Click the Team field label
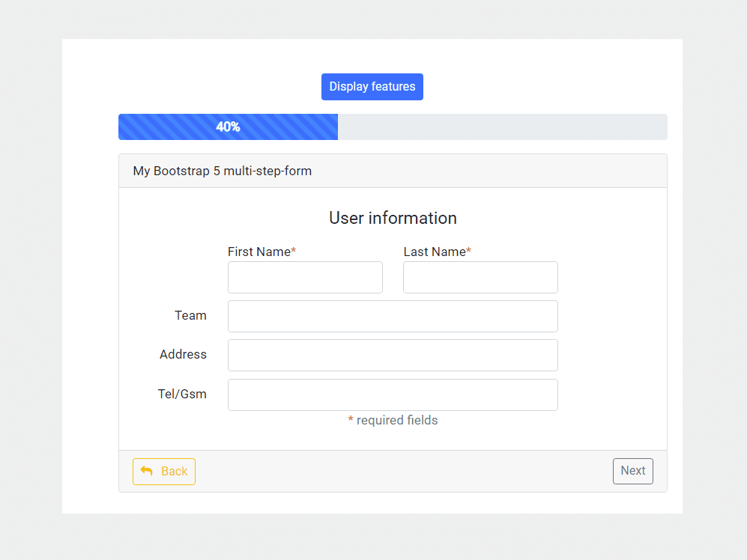The image size is (747, 560). click(190, 315)
